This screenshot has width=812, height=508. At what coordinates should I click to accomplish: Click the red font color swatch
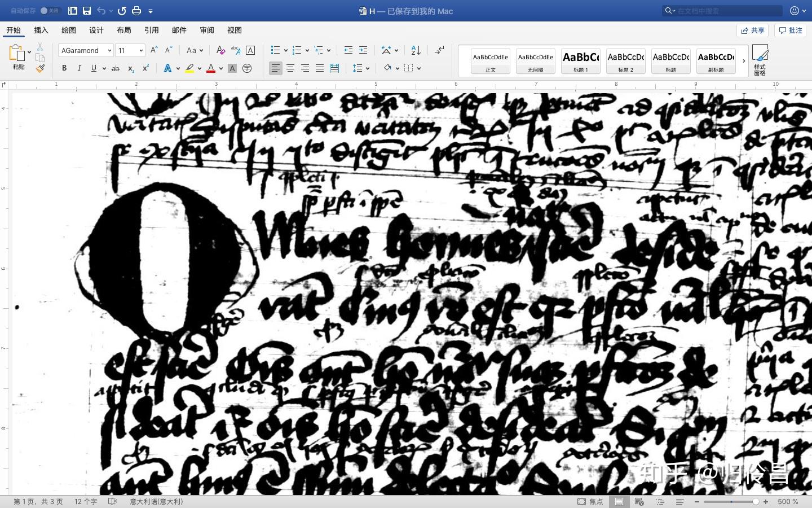coord(211,68)
